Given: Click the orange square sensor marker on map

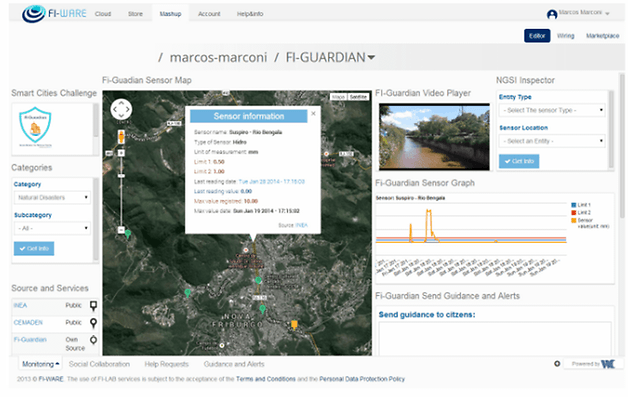Looking at the screenshot, I should 294,324.
